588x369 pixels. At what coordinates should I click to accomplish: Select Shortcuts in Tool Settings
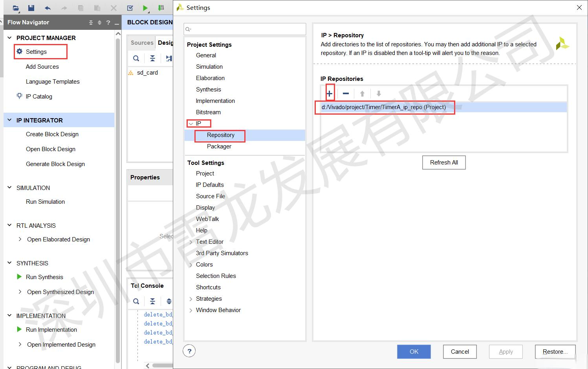coord(208,287)
